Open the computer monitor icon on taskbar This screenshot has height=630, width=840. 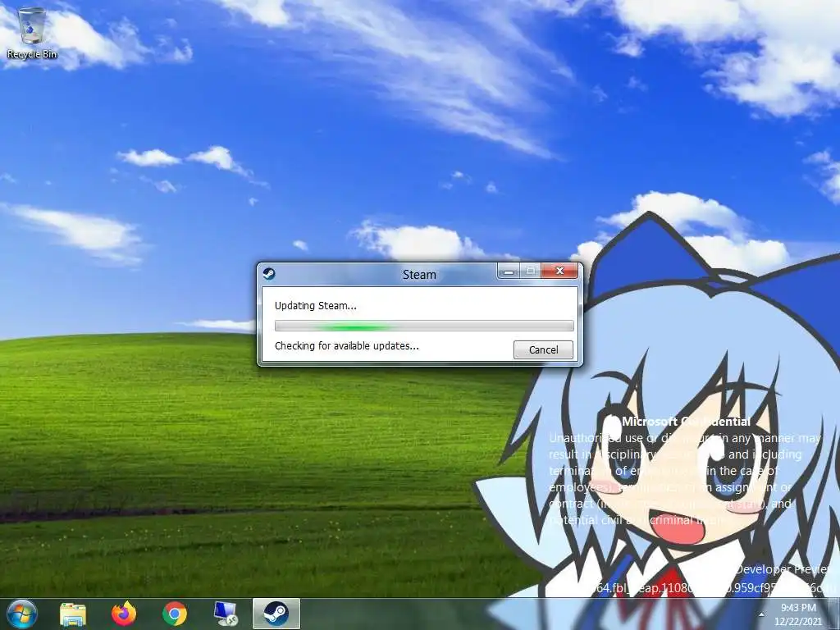coord(225,614)
